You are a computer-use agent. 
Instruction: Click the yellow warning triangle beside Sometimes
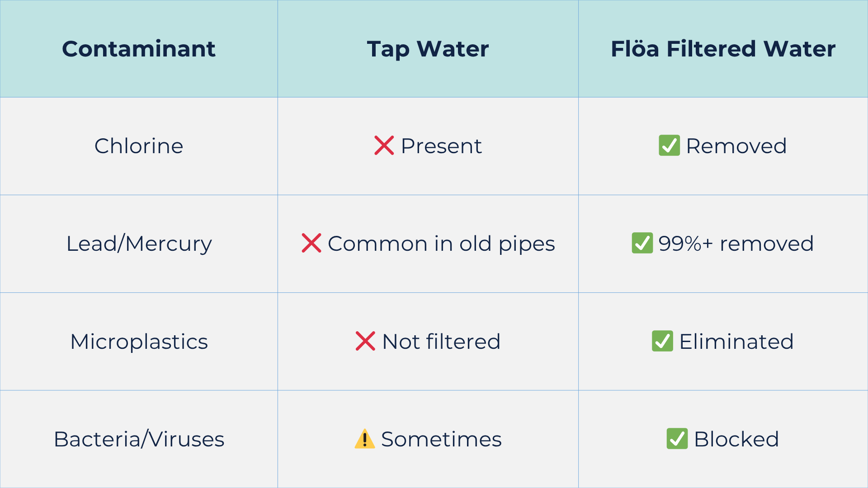point(365,439)
